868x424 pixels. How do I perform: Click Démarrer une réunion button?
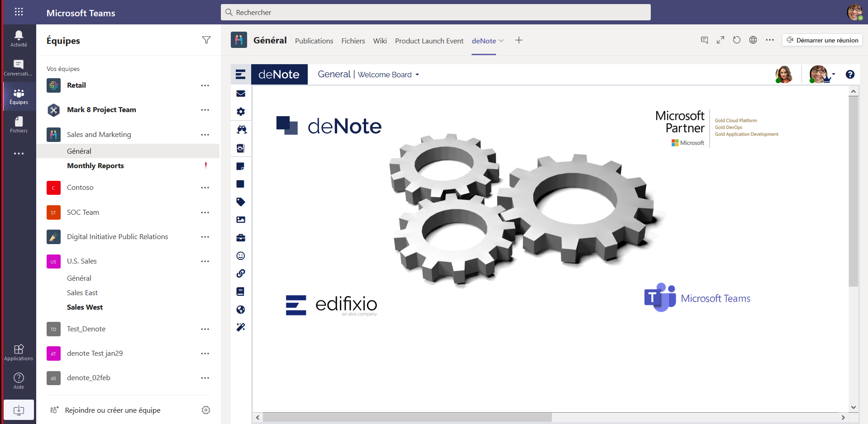coord(822,40)
